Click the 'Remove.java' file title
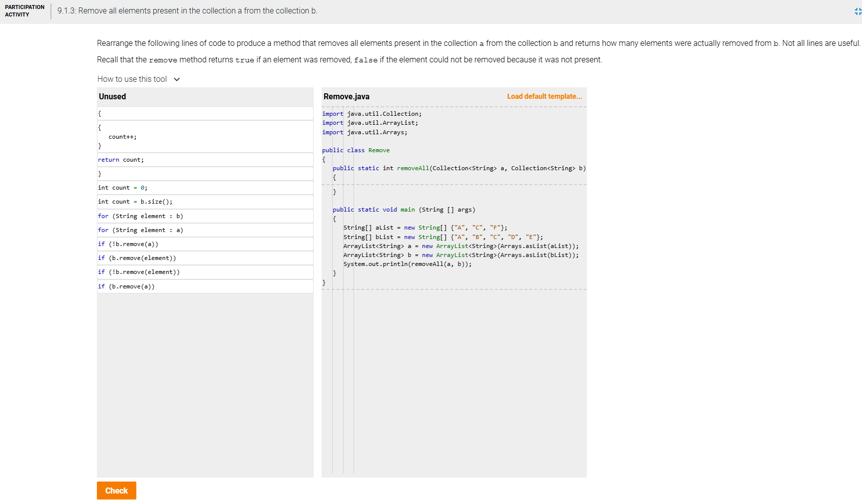This screenshot has height=504, width=862. pos(347,96)
